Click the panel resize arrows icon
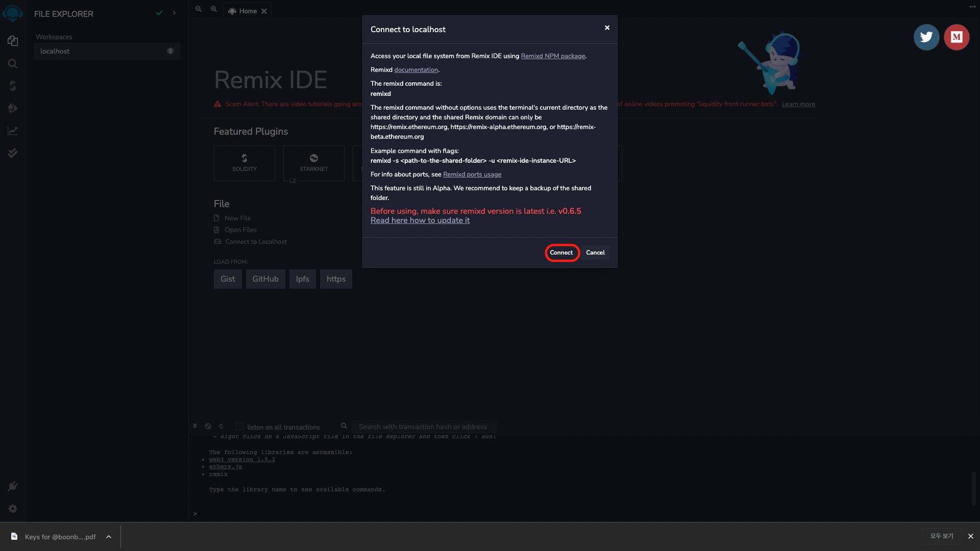This screenshot has width=980, height=551. [x=972, y=7]
